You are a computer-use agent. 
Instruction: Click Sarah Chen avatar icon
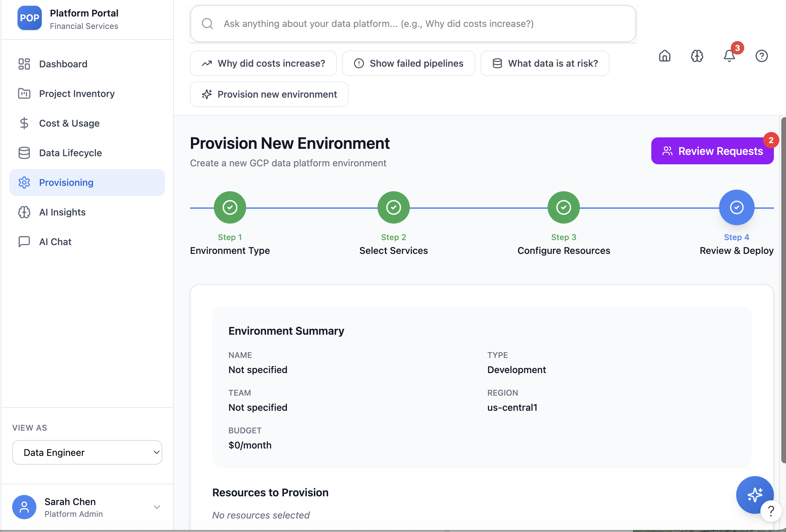point(24,507)
